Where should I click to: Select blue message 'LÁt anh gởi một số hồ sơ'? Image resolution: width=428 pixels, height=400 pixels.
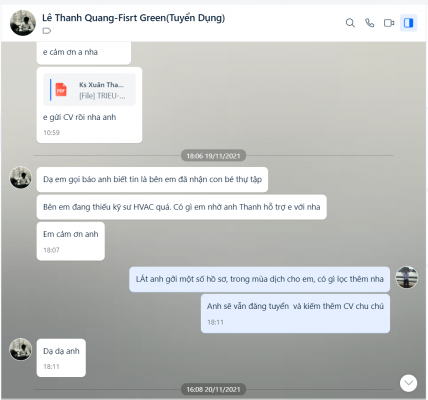260,279
